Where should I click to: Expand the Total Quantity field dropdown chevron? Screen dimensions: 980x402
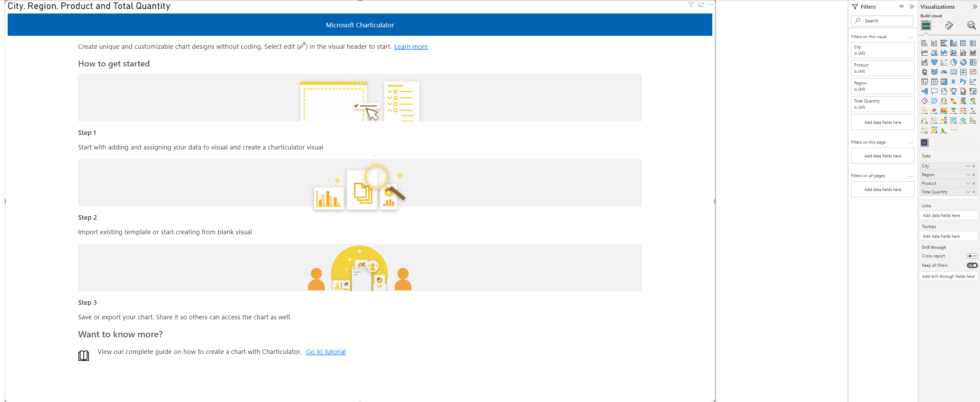pos(968,192)
